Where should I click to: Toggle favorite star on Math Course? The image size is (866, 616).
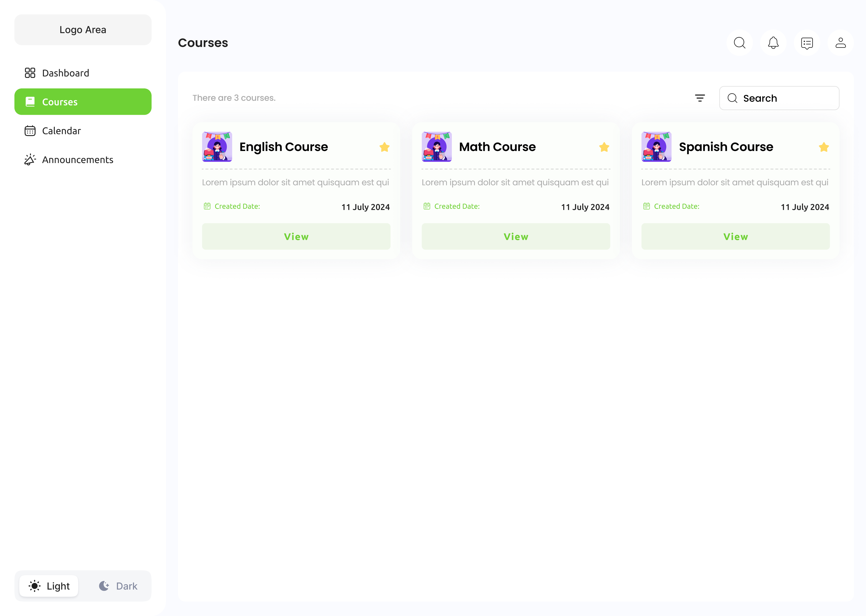[x=604, y=147]
